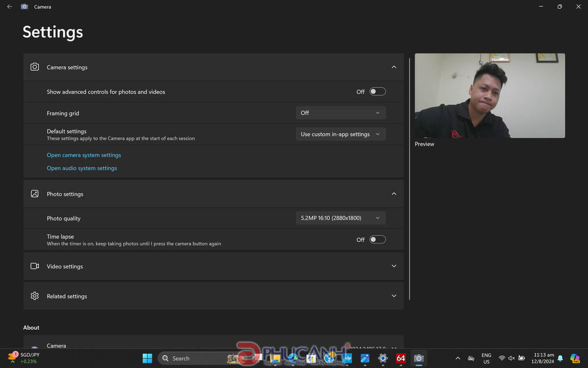This screenshot has height=368, width=588.
Task: Open the notification bell
Action: (x=560, y=358)
